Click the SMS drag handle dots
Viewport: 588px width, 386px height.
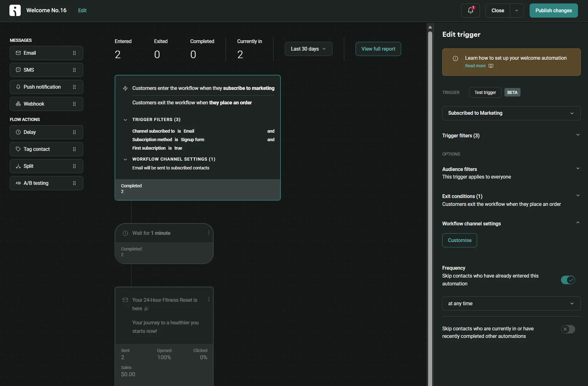pyautogui.click(x=74, y=70)
